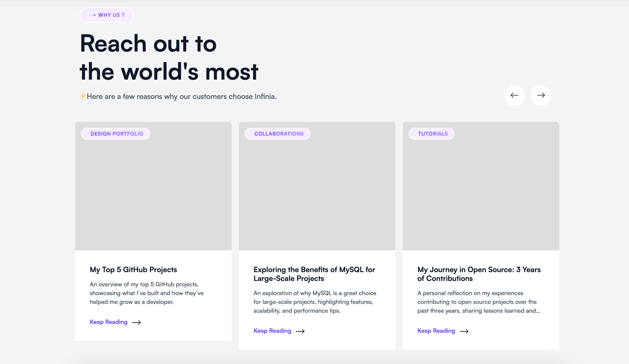
Task: Open the Collaborations category tag
Action: click(278, 134)
